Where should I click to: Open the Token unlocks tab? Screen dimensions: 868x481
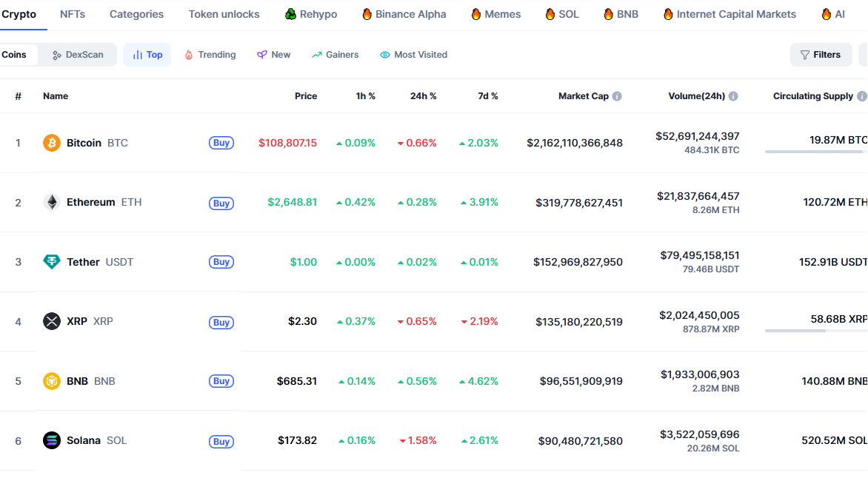click(x=224, y=14)
